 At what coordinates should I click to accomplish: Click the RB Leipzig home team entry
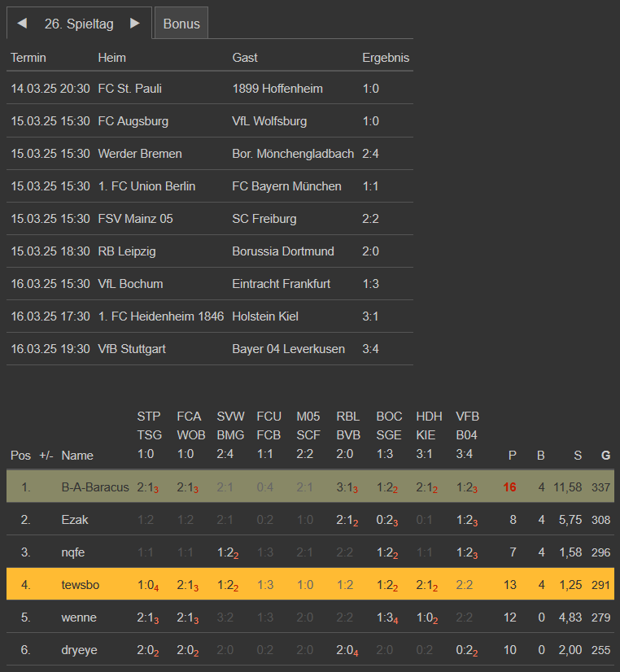[126, 251]
